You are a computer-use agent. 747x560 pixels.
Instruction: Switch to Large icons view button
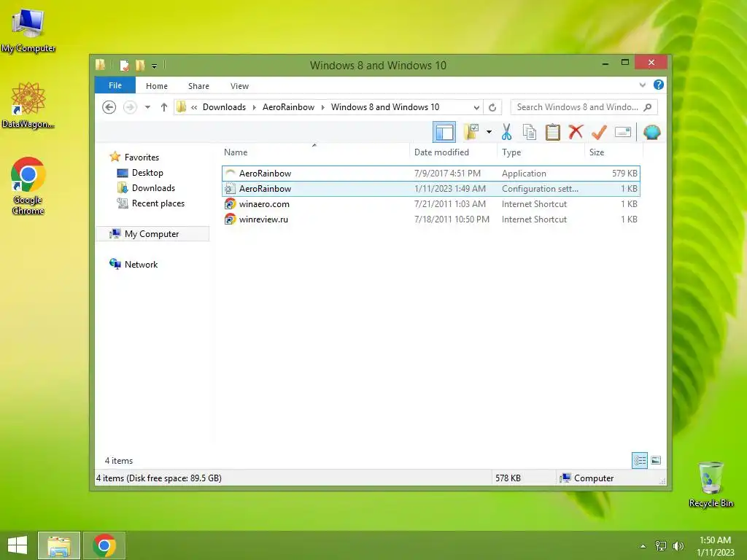pos(656,460)
